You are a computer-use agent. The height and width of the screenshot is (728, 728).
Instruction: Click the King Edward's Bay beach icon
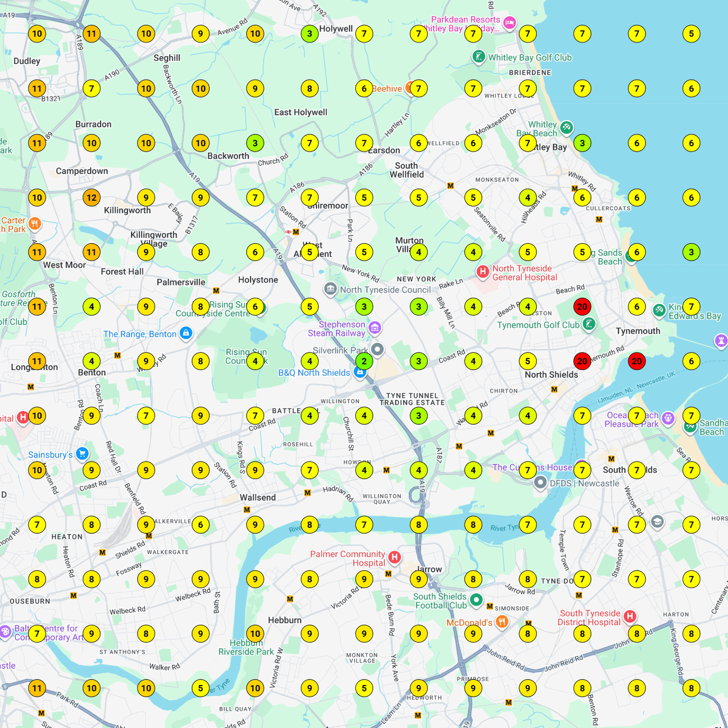pyautogui.click(x=659, y=311)
